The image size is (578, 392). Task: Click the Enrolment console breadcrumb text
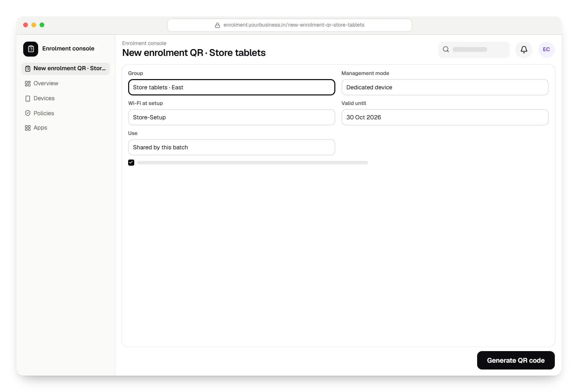click(x=144, y=43)
